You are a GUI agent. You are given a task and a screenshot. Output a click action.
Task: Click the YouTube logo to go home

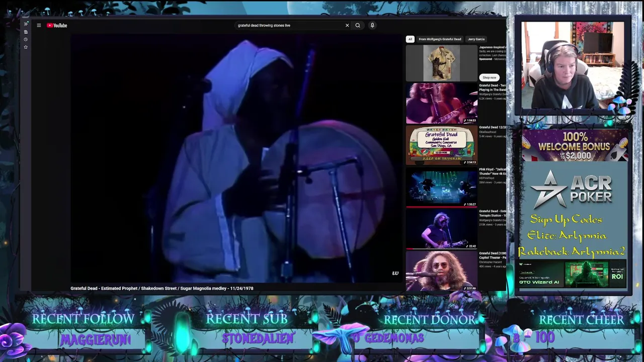click(57, 25)
